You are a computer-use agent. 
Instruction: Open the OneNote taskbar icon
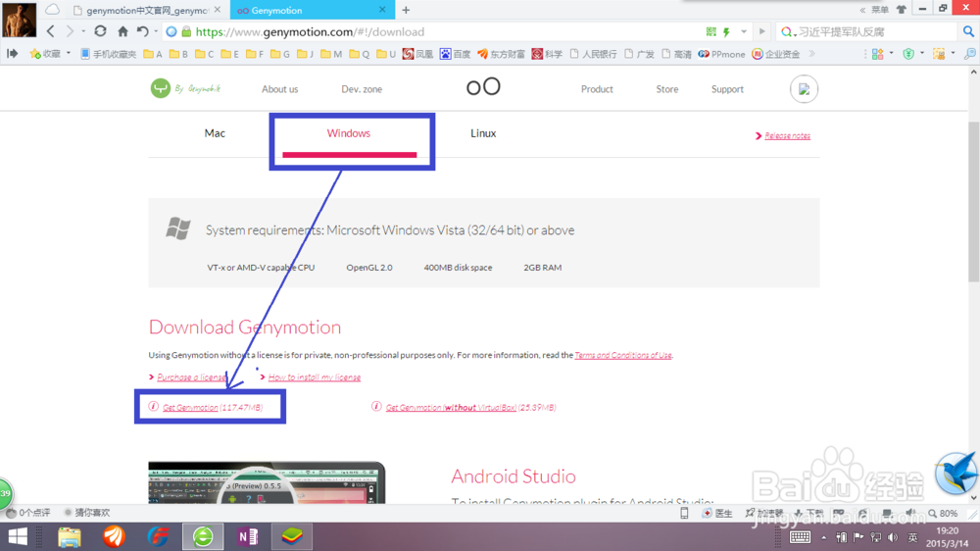[x=248, y=536]
